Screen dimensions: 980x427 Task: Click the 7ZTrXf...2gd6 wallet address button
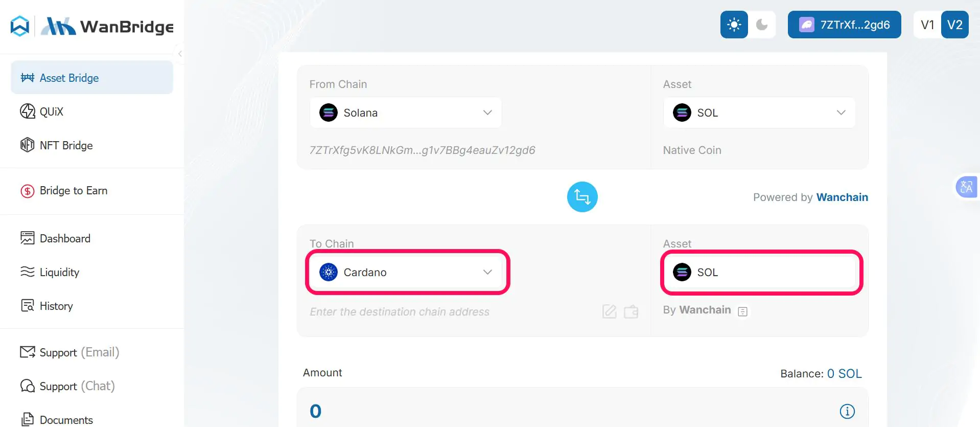point(844,24)
